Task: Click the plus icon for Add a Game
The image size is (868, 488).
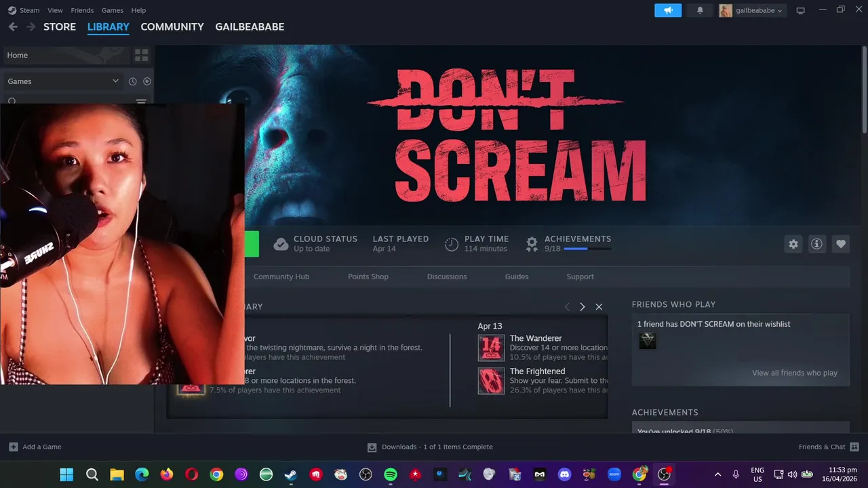Action: (x=14, y=447)
